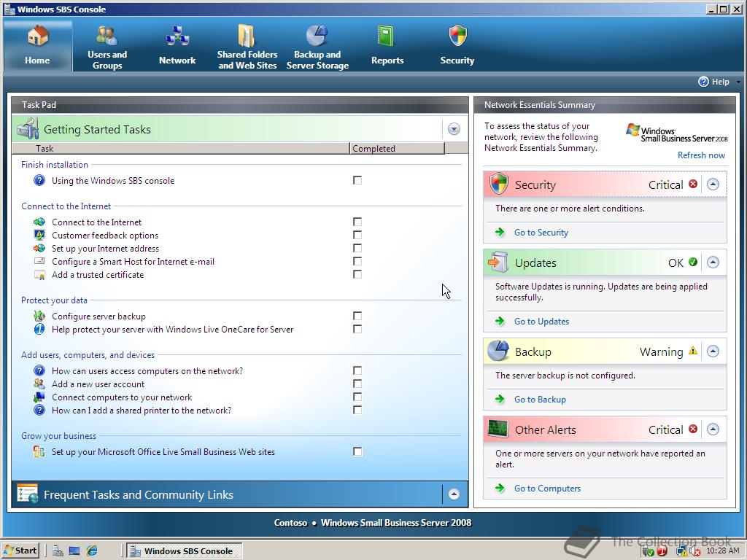Check 'Configure server backup' as completed
The height and width of the screenshot is (560, 747).
[357, 316]
